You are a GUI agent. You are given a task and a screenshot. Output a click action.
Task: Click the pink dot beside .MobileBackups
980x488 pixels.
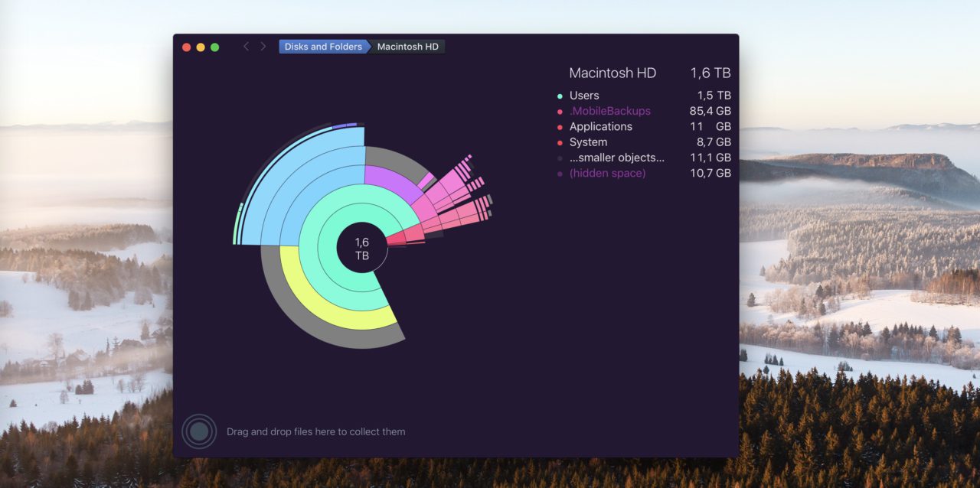coord(560,112)
